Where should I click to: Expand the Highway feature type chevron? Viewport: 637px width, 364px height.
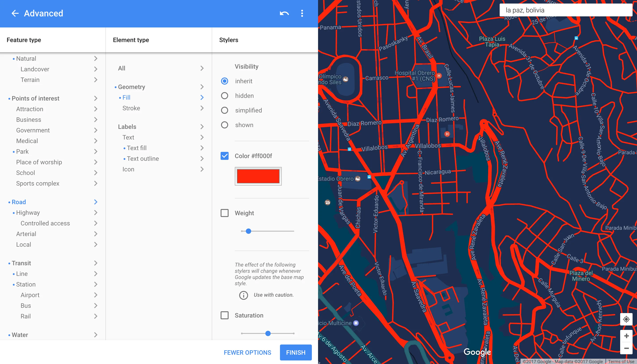point(95,213)
